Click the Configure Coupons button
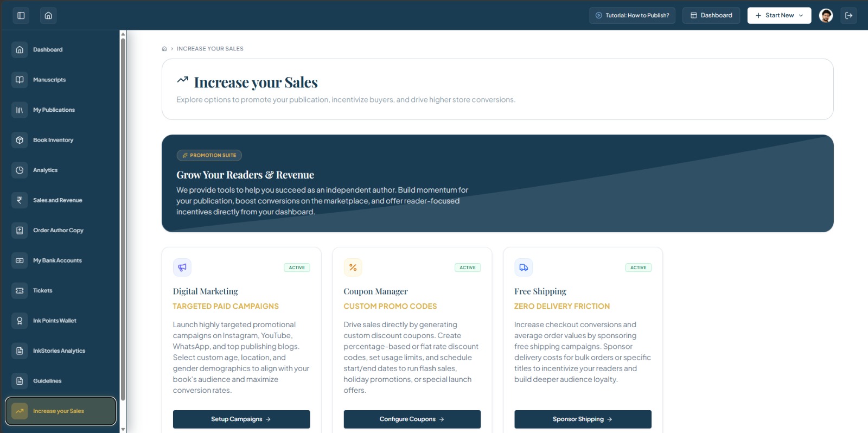The height and width of the screenshot is (433, 868). tap(412, 419)
